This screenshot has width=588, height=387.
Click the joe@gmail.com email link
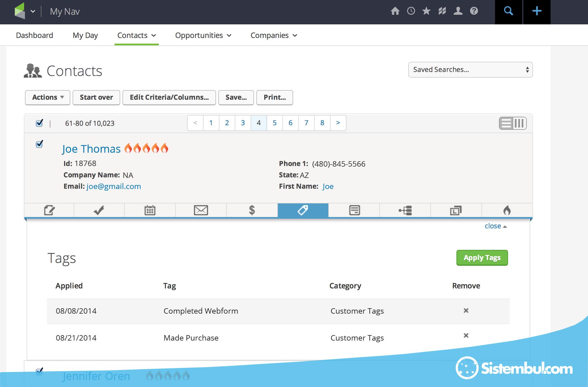coord(114,186)
